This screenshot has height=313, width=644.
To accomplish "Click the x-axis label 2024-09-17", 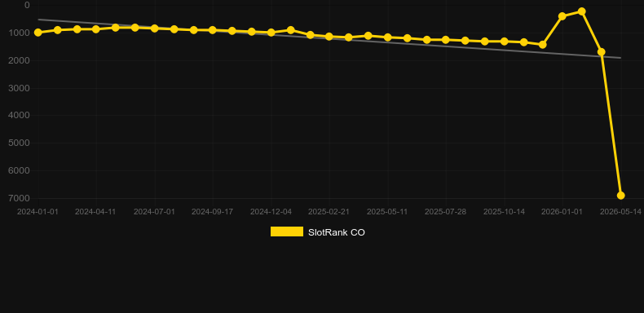I will (212, 212).
